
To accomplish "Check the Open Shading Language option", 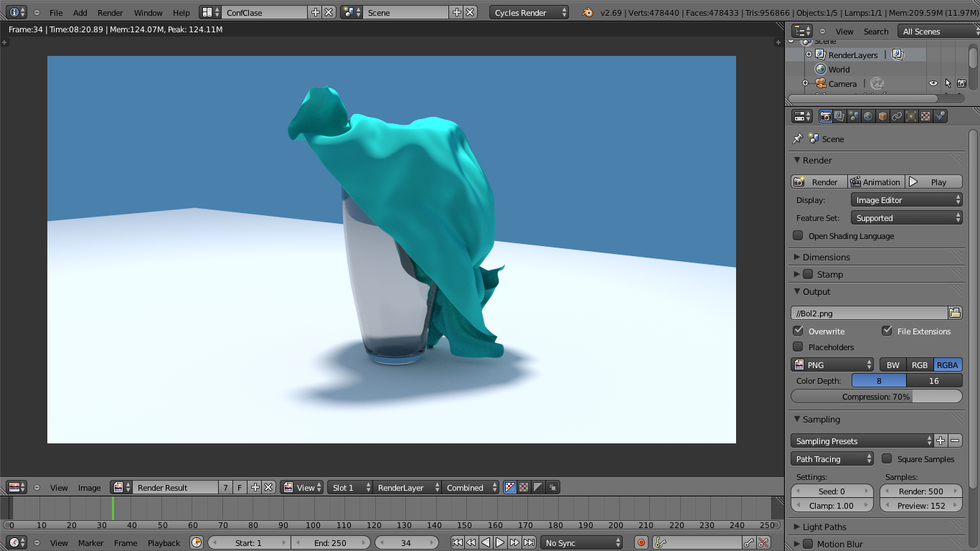I will tap(798, 235).
